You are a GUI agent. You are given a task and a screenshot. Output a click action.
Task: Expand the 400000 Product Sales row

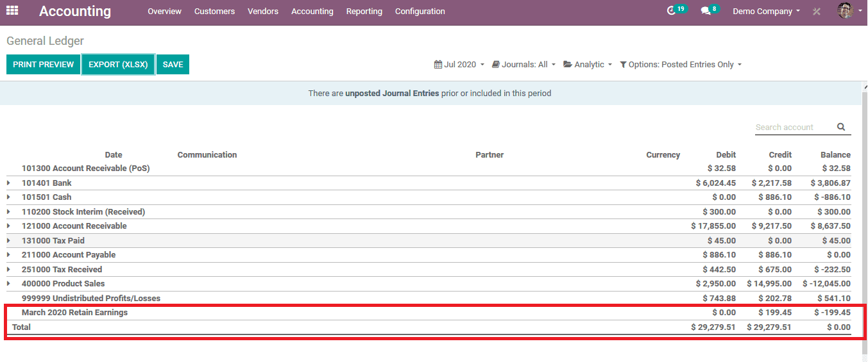pyautogui.click(x=9, y=284)
